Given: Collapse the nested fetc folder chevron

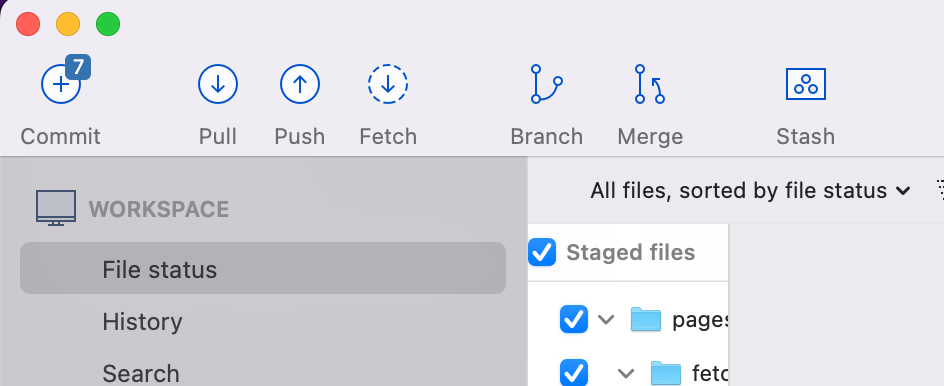Looking at the screenshot, I should pos(626,374).
